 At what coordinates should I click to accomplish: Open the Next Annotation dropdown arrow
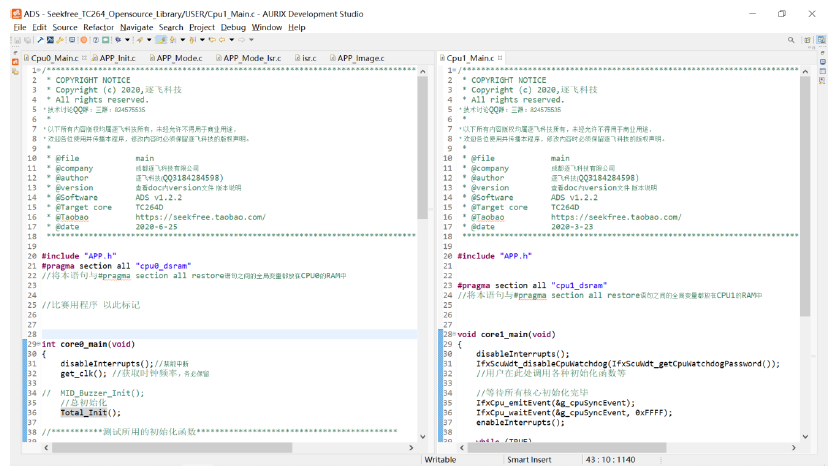click(183, 40)
